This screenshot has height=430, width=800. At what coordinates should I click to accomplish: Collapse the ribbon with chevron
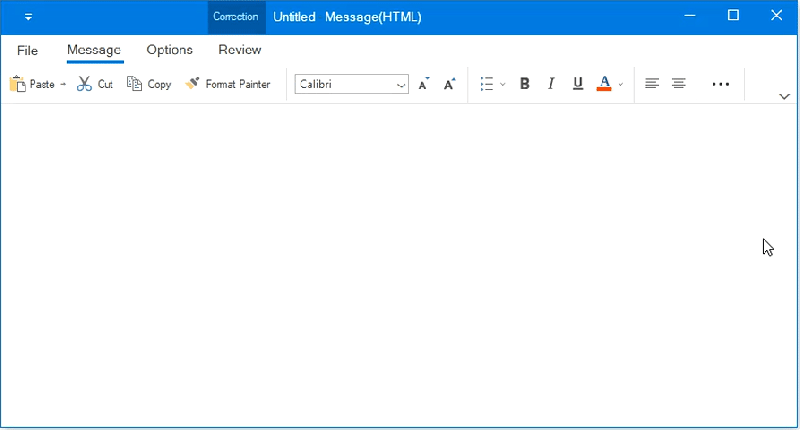tap(785, 96)
